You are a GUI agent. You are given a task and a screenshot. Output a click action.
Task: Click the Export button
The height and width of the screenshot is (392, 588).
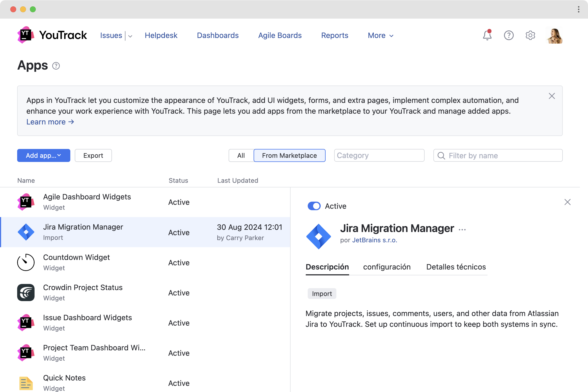tap(93, 156)
